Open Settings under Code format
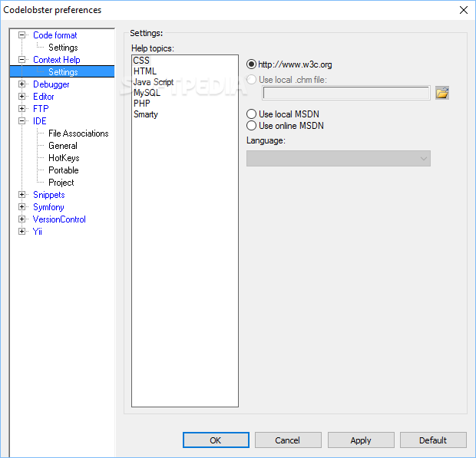 click(63, 48)
